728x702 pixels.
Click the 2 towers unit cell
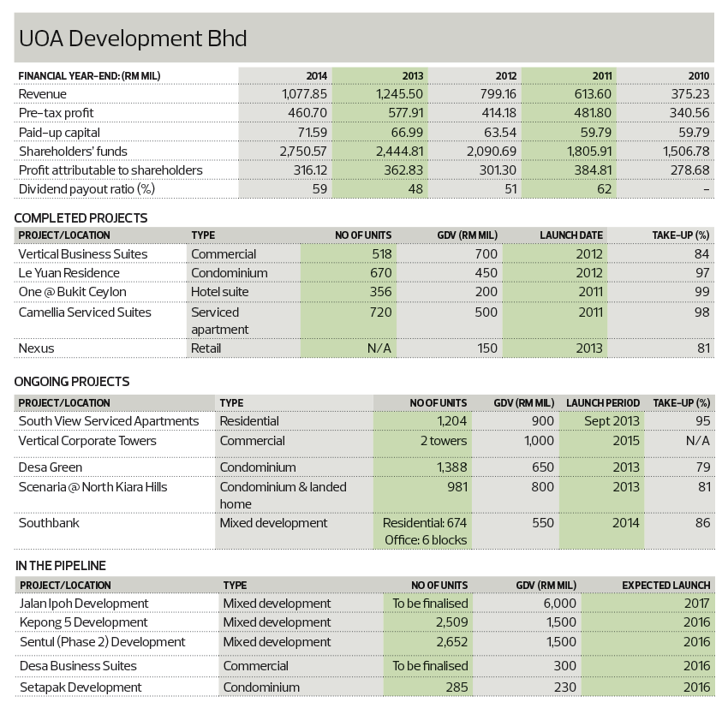point(444,441)
